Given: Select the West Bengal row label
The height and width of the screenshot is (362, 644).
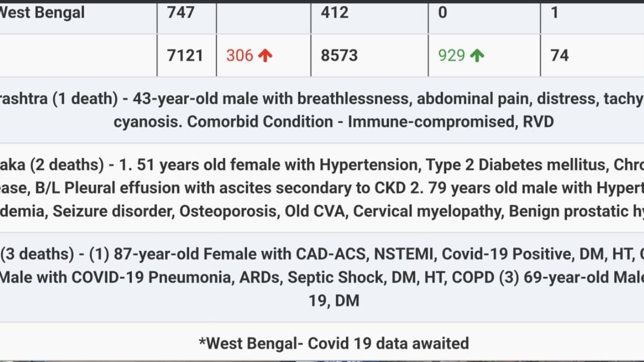Looking at the screenshot, I should coord(42,13).
